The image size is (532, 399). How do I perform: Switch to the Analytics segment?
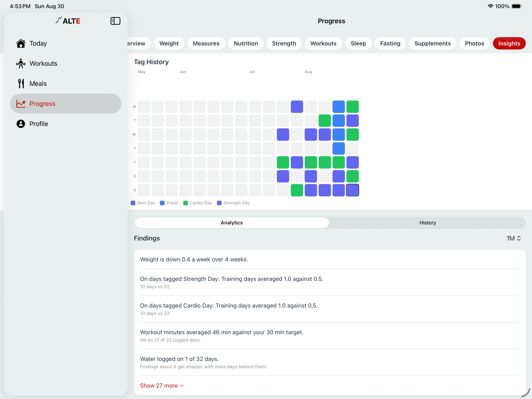[x=232, y=223]
